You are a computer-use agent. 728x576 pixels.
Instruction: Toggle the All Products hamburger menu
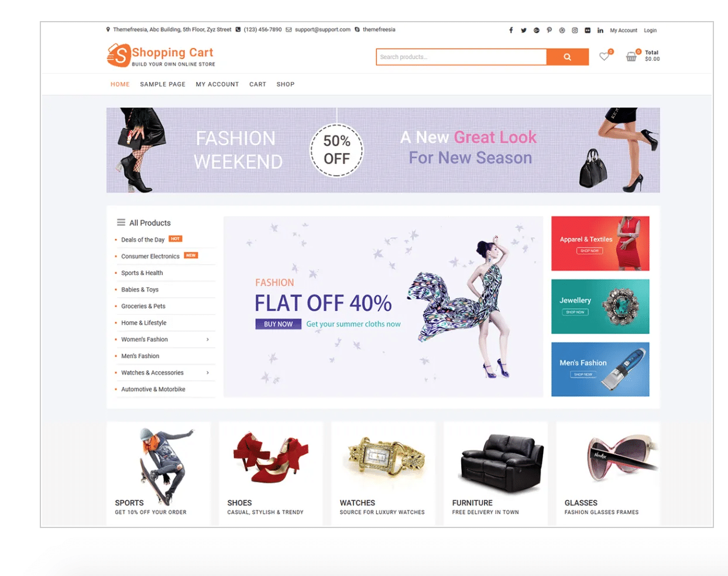[x=121, y=222]
